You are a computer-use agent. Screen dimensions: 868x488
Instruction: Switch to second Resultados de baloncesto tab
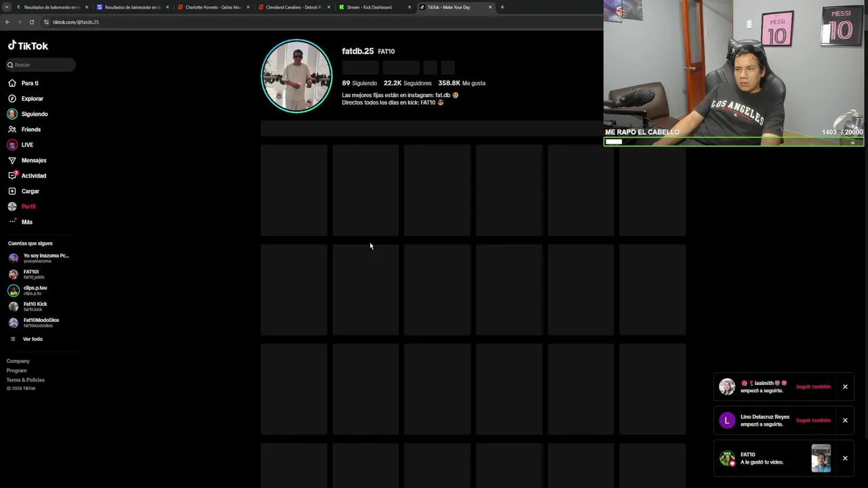[132, 7]
